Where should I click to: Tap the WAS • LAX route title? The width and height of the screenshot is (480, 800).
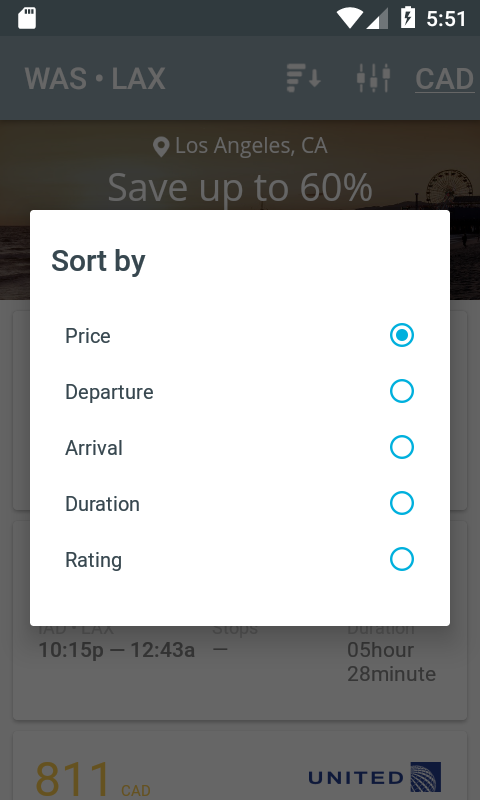[x=95, y=79]
